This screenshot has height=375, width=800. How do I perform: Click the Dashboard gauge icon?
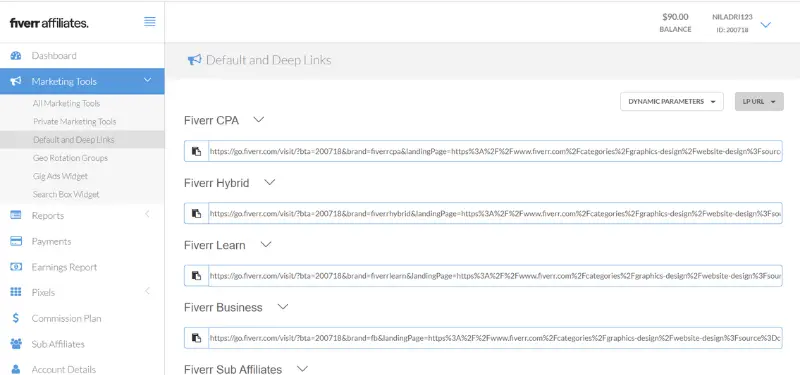[16, 56]
